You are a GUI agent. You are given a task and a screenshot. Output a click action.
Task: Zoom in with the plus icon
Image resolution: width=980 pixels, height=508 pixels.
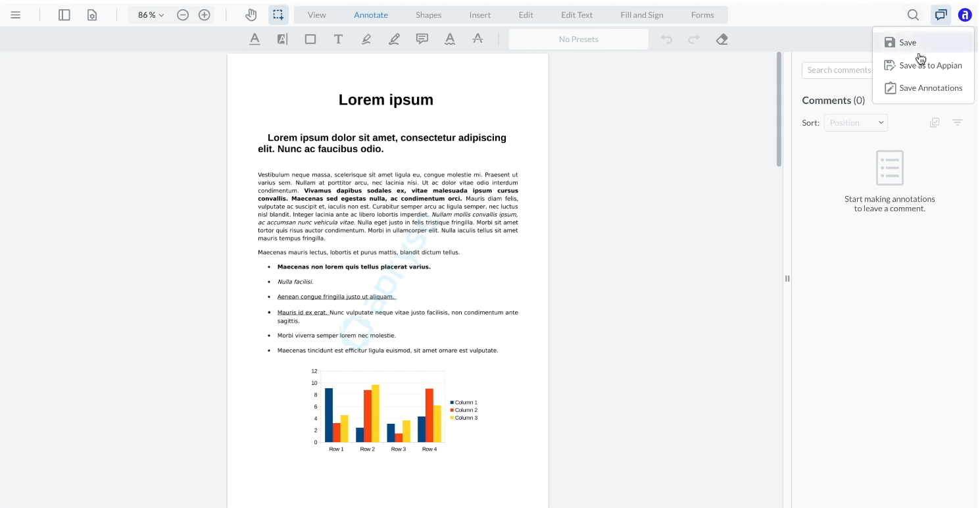tap(205, 14)
